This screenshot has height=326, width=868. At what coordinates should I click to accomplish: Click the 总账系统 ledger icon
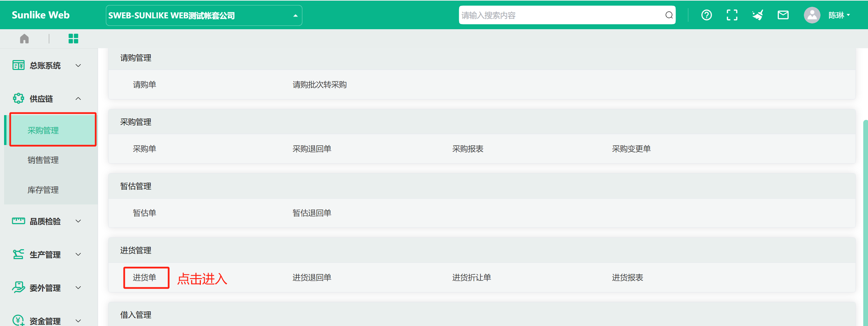coord(18,65)
